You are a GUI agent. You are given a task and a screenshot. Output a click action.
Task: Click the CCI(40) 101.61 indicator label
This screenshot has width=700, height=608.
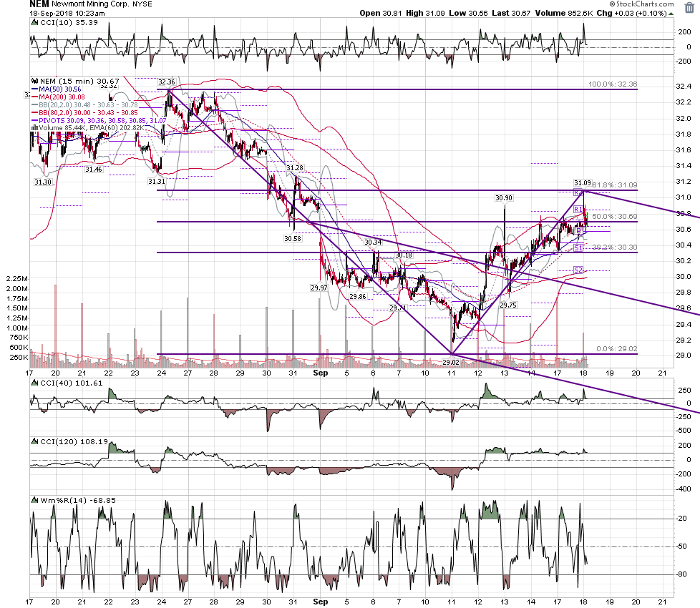72,383
